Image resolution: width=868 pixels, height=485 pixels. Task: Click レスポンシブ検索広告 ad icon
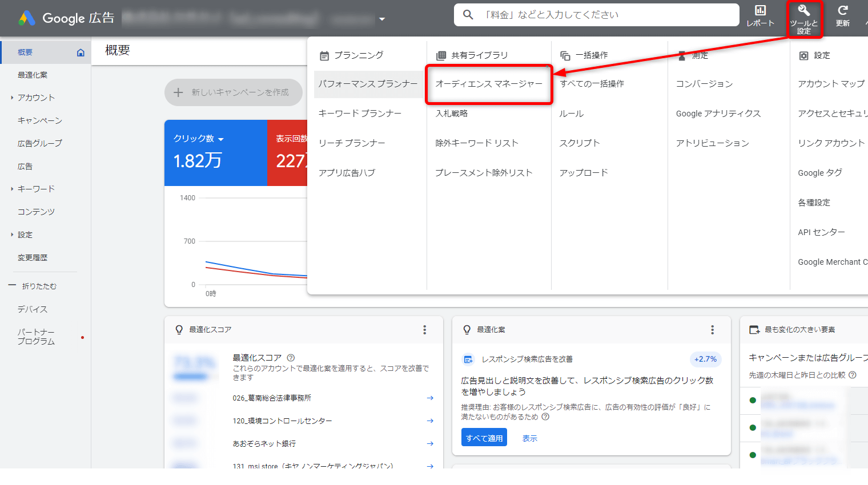(x=468, y=359)
